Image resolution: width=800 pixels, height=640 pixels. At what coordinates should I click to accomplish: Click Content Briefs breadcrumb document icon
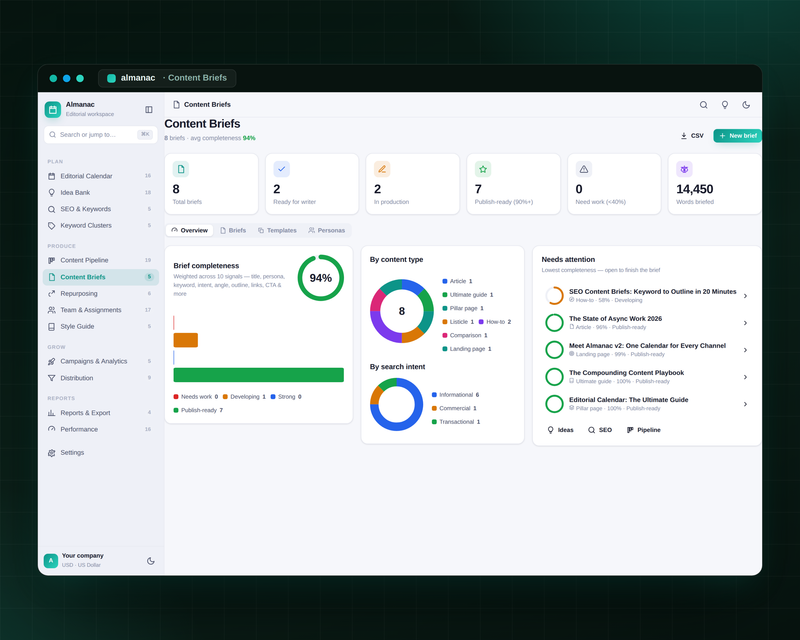pyautogui.click(x=177, y=105)
